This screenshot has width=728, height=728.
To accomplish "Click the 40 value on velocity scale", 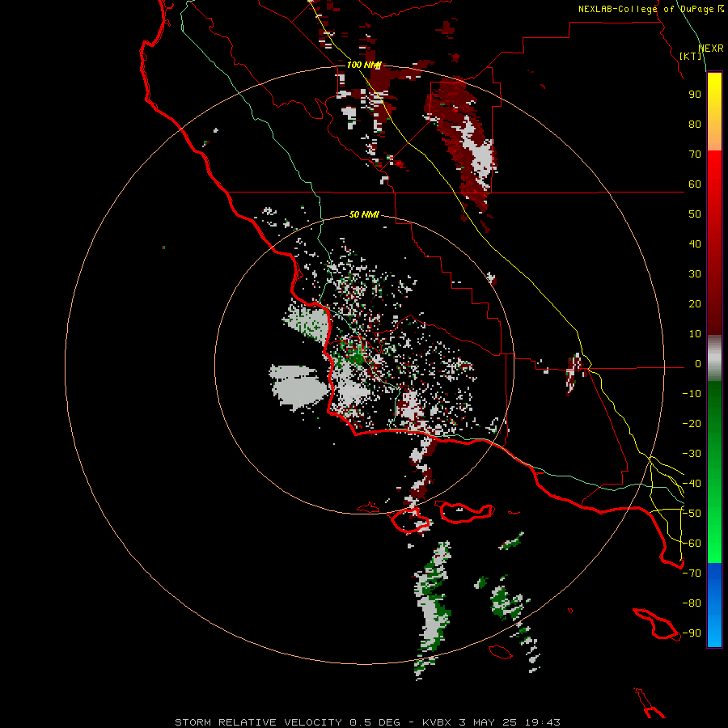I will click(695, 244).
